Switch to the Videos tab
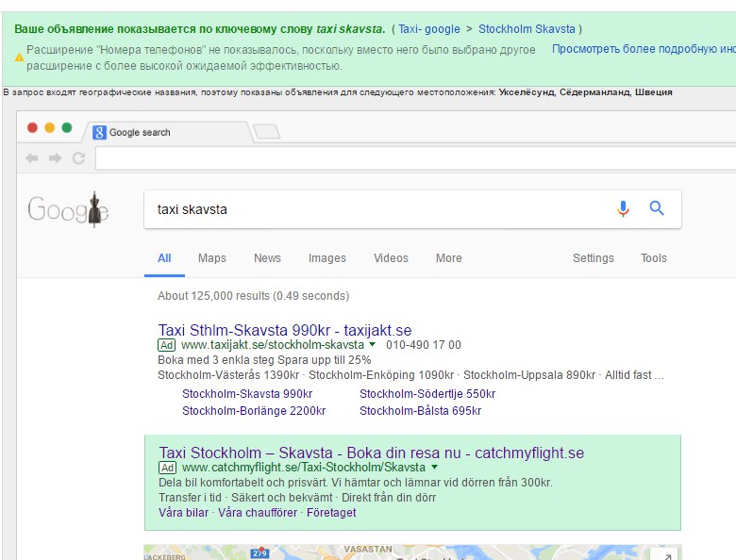 click(391, 258)
